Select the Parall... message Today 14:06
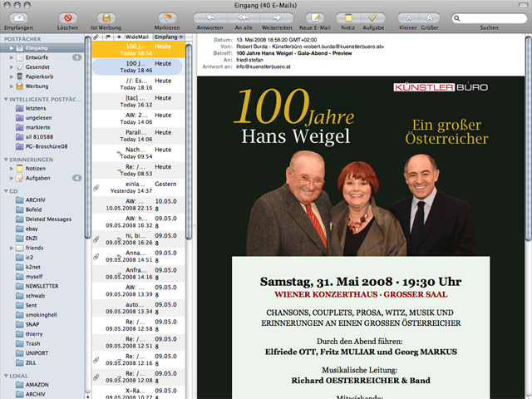532x399 pixels. click(x=139, y=135)
